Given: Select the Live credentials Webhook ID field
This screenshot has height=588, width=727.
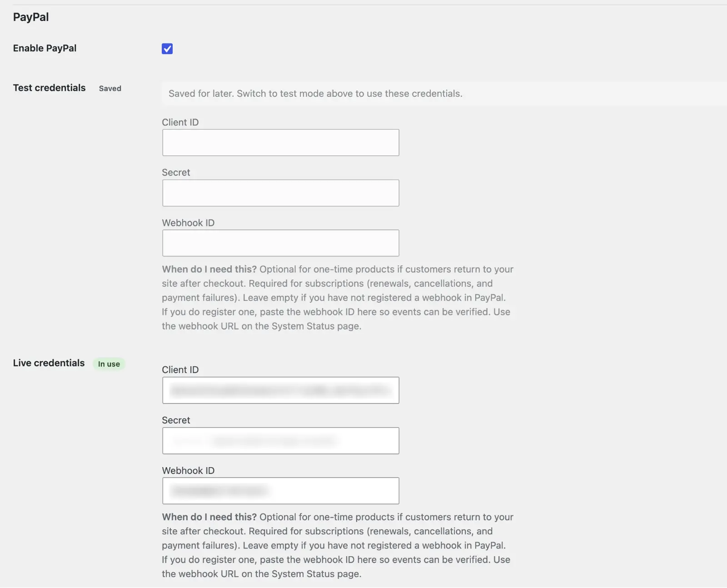Looking at the screenshot, I should [x=281, y=491].
